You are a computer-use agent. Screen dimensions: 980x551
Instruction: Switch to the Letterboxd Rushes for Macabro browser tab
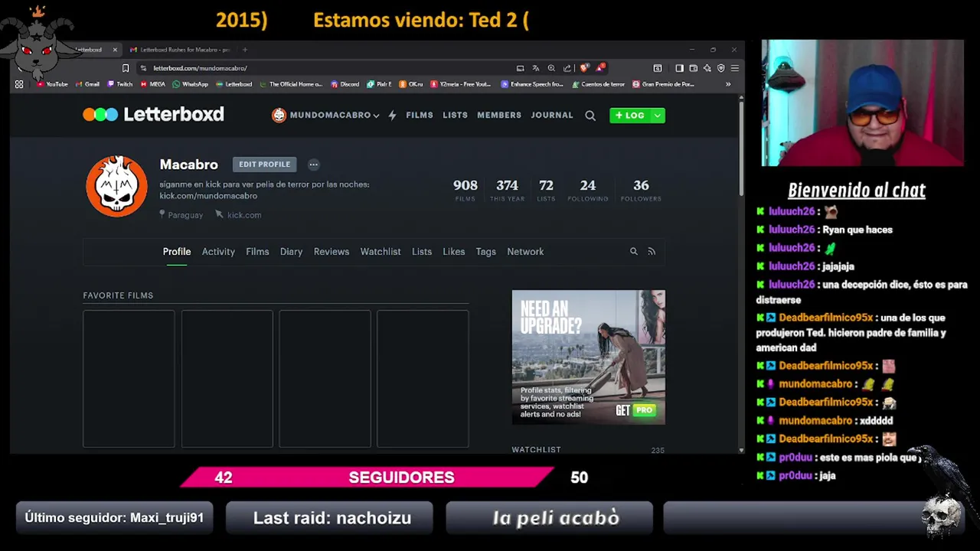pos(180,50)
